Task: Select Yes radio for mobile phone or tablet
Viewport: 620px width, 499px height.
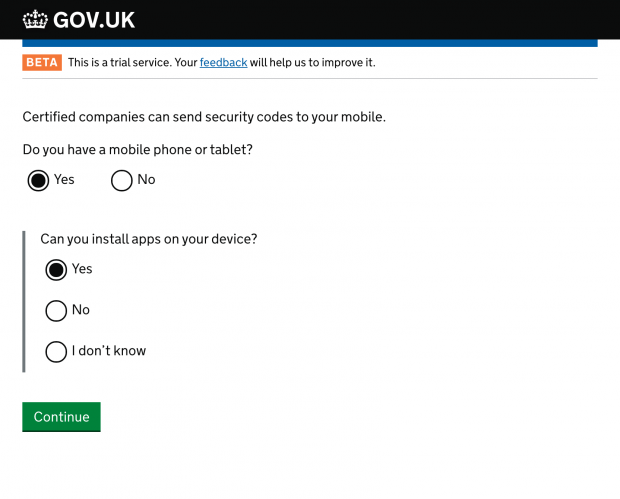Action: (38, 181)
